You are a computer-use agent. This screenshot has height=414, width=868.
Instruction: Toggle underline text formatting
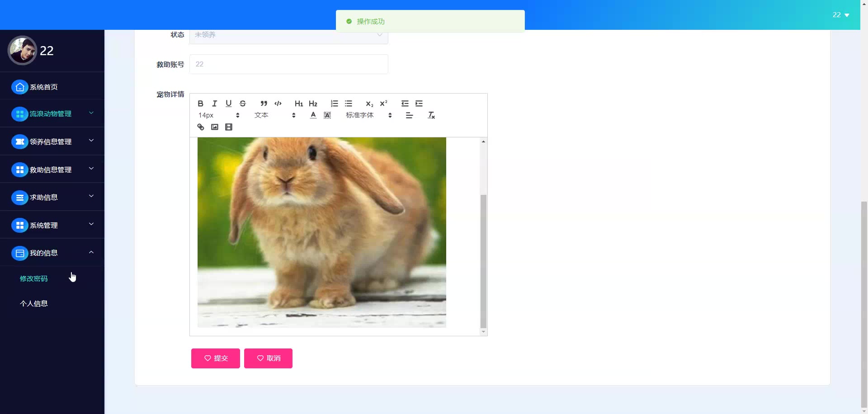229,103
